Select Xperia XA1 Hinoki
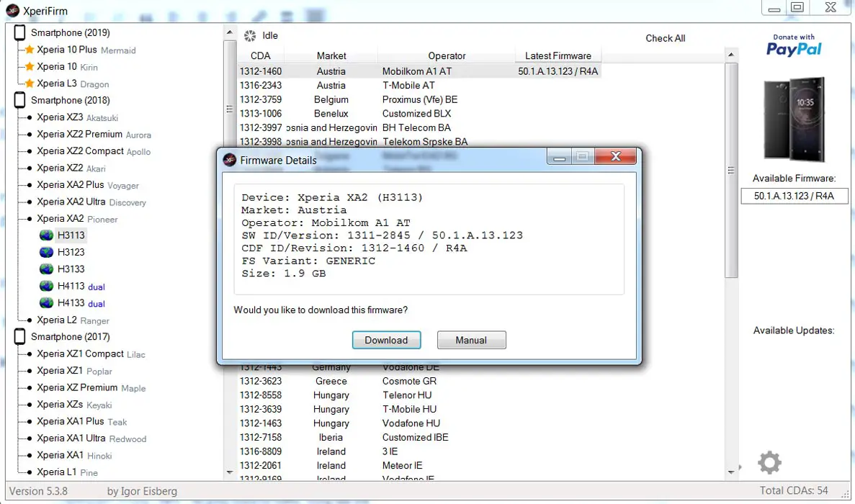The image size is (855, 504). click(x=74, y=455)
